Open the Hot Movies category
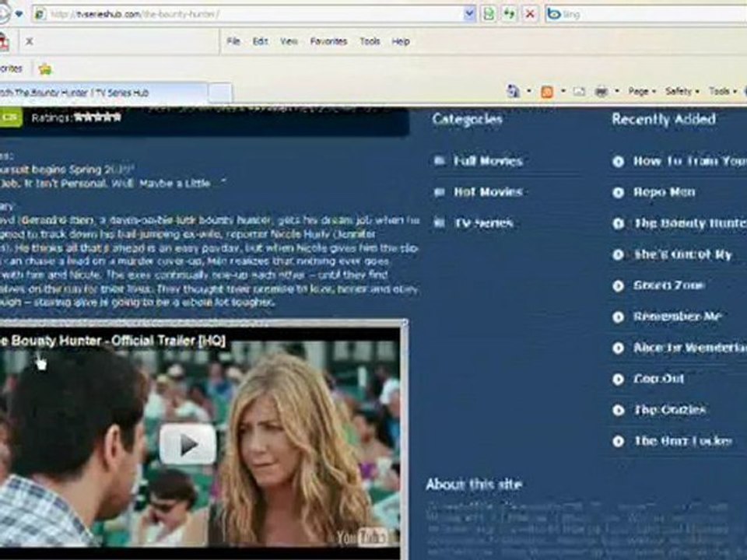This screenshot has height=560, width=747. 489,192
